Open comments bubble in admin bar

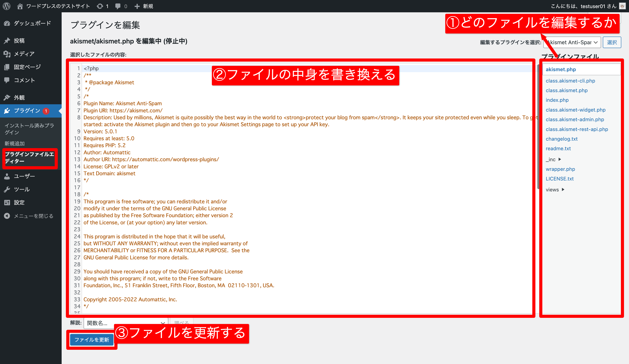[121, 6]
